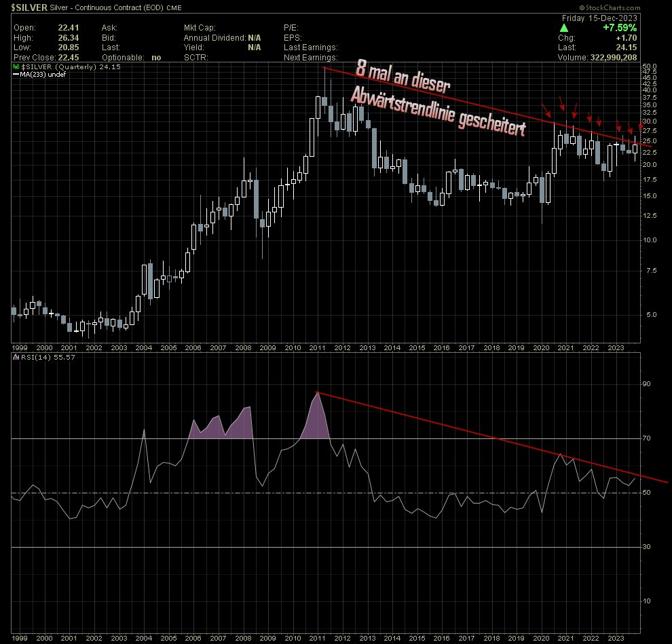Screen dimensions: 672x644
Task: Click the white line marker before MA(233)
Action: pos(16,75)
